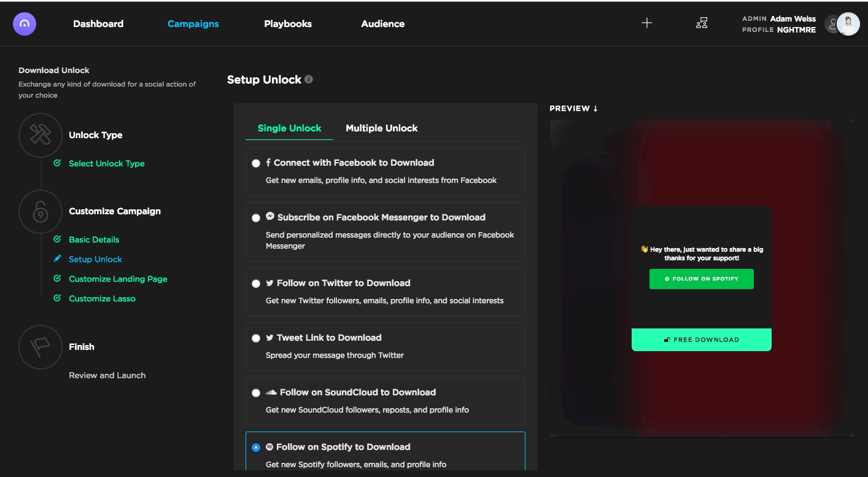Click the Customize Campaign padlock circle icon

coord(41,211)
